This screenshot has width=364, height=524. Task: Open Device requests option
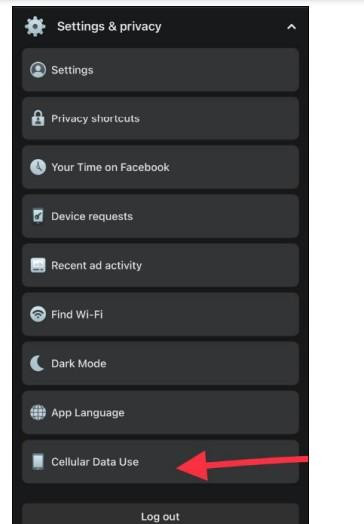tap(160, 216)
